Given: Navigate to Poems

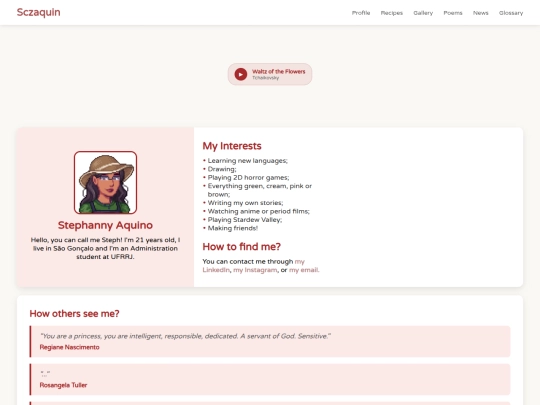Looking at the screenshot, I should point(453,13).
